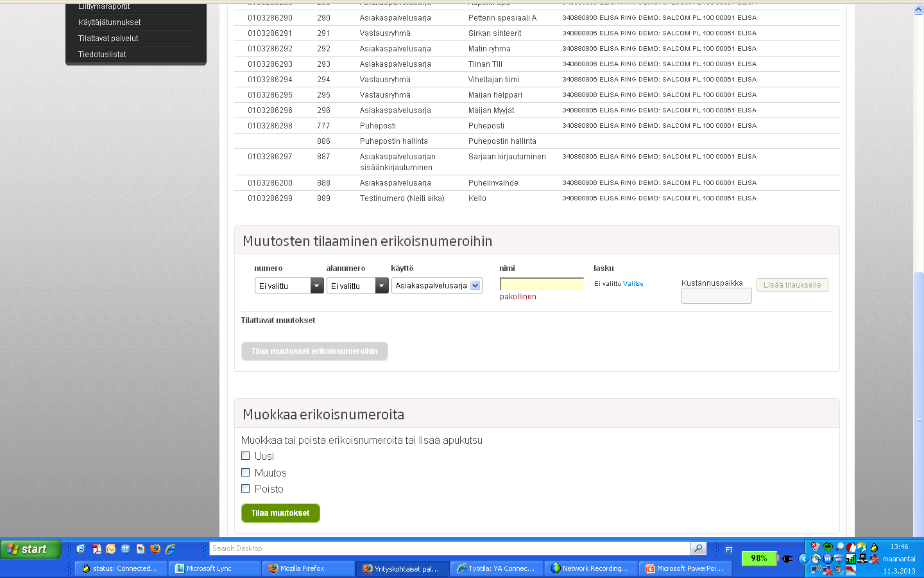924x578 pixels.
Task: Open the Outlook quick launch icon
Action: (x=111, y=548)
